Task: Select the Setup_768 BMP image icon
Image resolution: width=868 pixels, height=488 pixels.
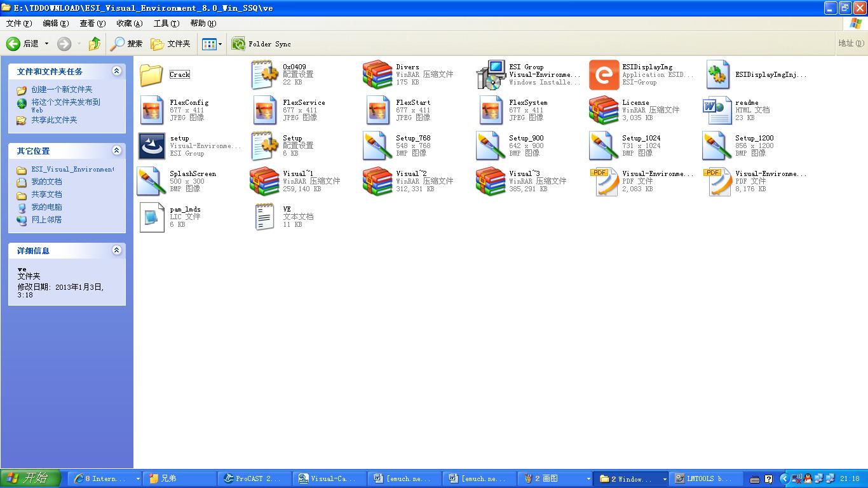Action: (377, 146)
